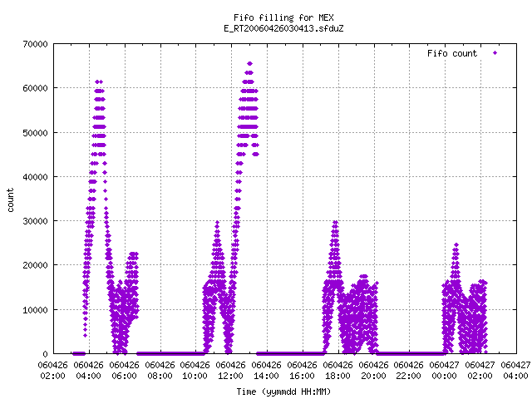Click the y-axis value 40000

pos(35,177)
